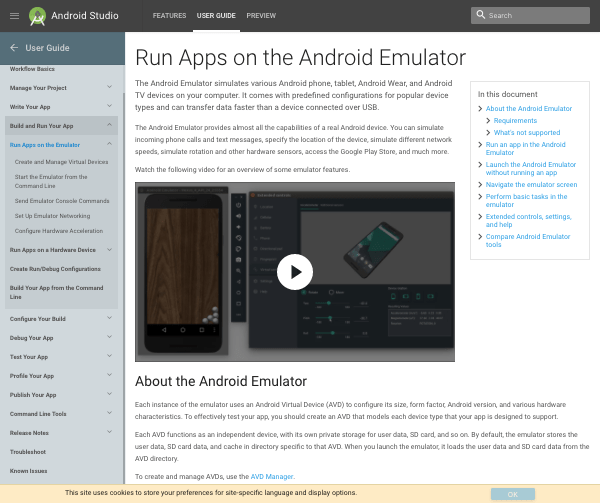Open Create Run/Debug Configurations
The image size is (600, 503).
[x=55, y=269]
